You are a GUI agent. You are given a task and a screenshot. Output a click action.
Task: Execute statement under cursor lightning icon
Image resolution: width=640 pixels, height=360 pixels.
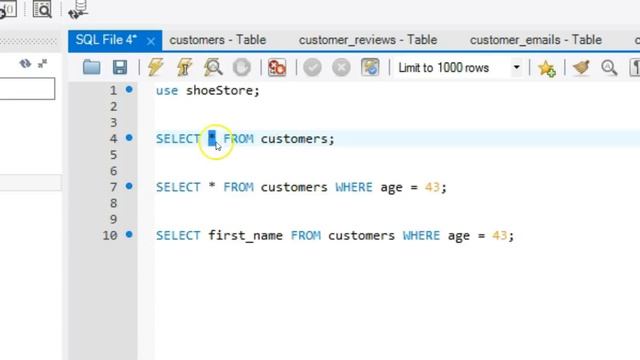184,67
